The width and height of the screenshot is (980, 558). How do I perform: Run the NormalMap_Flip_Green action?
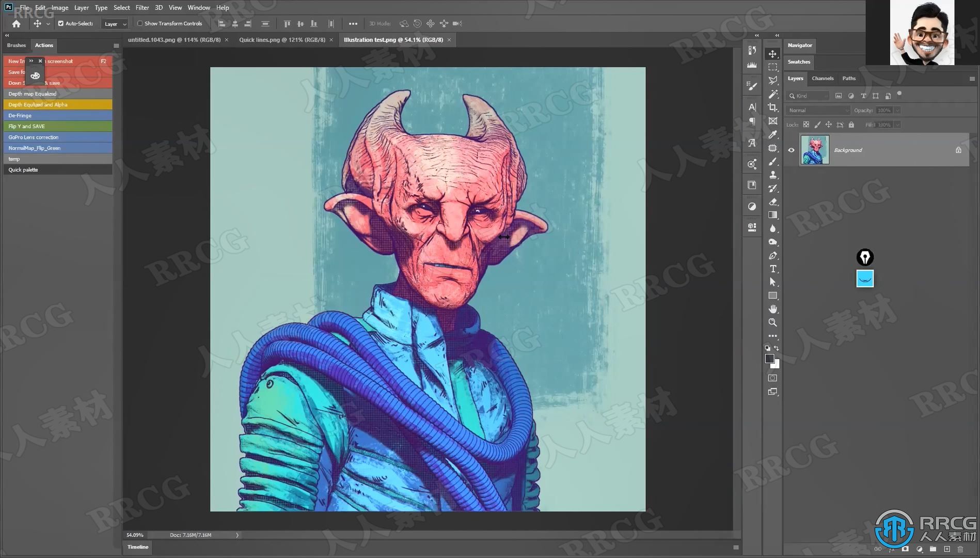[58, 148]
